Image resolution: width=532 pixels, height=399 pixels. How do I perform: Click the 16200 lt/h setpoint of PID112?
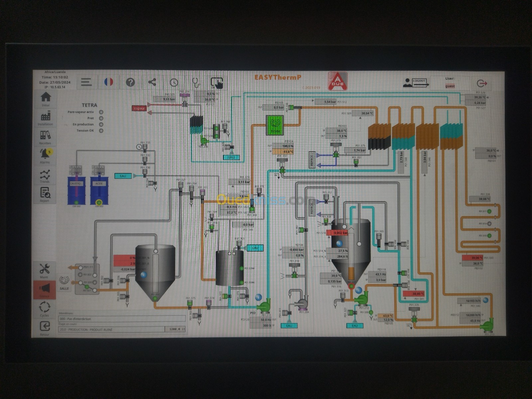pos(470,315)
